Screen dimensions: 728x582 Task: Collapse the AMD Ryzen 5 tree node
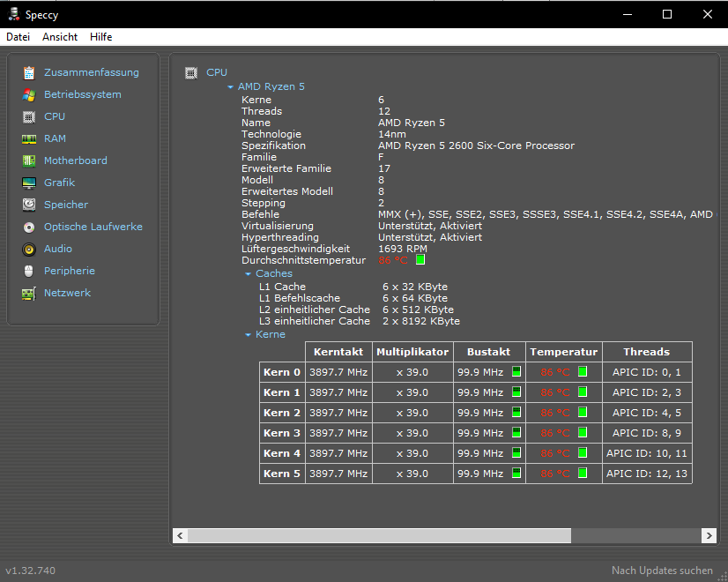point(230,86)
